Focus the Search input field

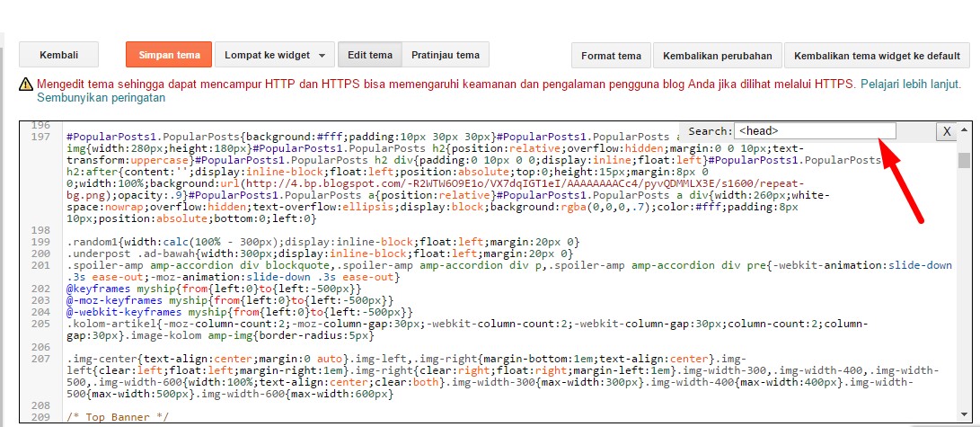point(815,130)
